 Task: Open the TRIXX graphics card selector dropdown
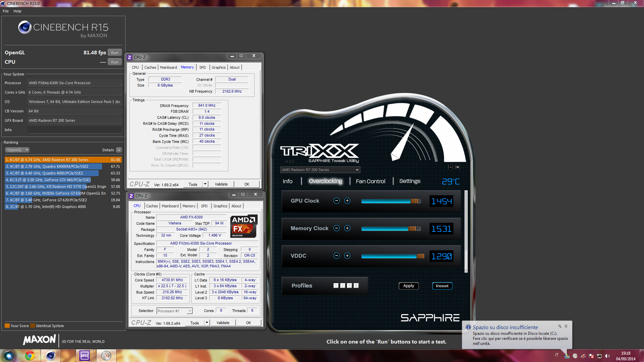pyautogui.click(x=320, y=170)
